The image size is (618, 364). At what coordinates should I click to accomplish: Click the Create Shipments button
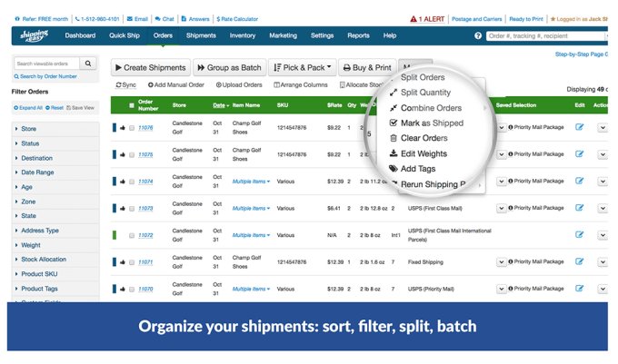pos(151,68)
